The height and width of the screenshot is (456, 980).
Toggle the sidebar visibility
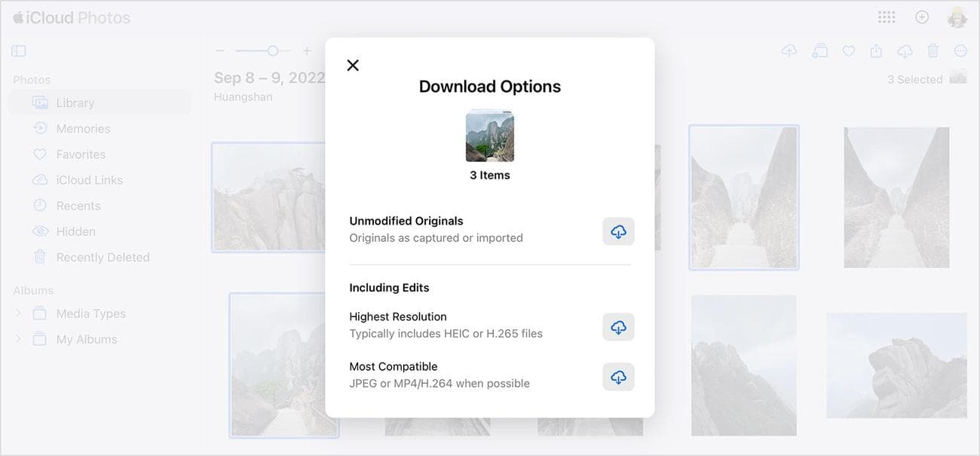pyautogui.click(x=19, y=51)
